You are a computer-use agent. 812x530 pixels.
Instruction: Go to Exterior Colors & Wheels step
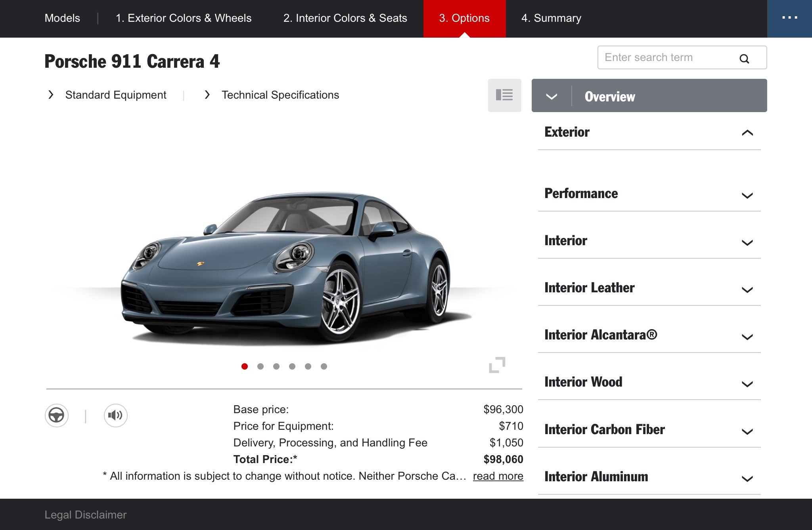click(184, 18)
